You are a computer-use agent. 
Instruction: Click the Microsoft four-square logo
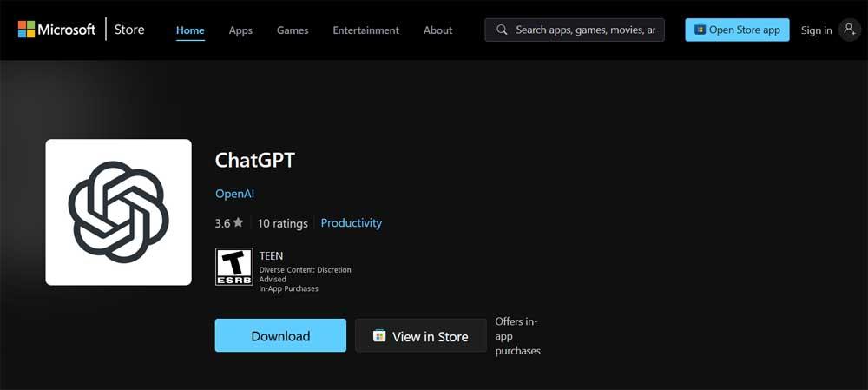[x=26, y=30]
